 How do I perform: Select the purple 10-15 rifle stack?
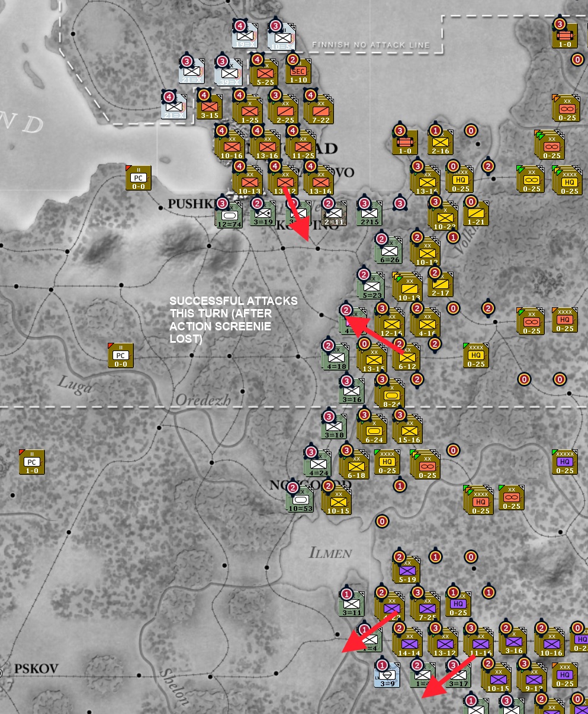coord(497,677)
